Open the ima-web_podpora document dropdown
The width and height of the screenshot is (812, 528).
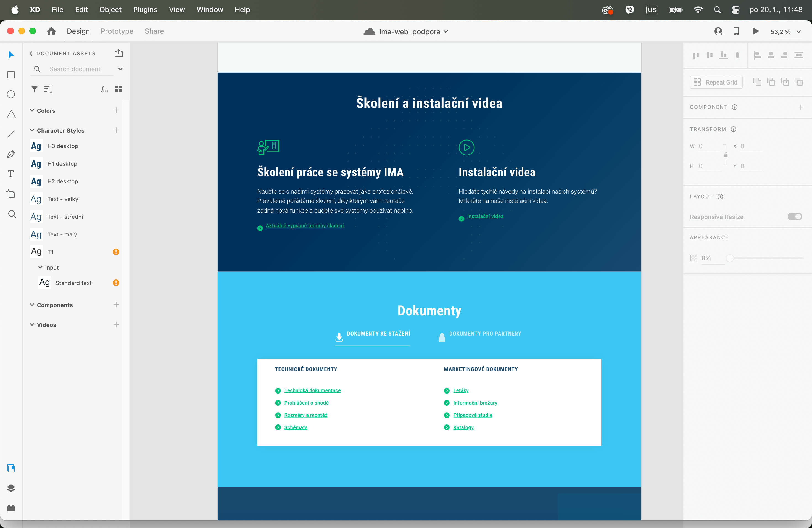445,32
